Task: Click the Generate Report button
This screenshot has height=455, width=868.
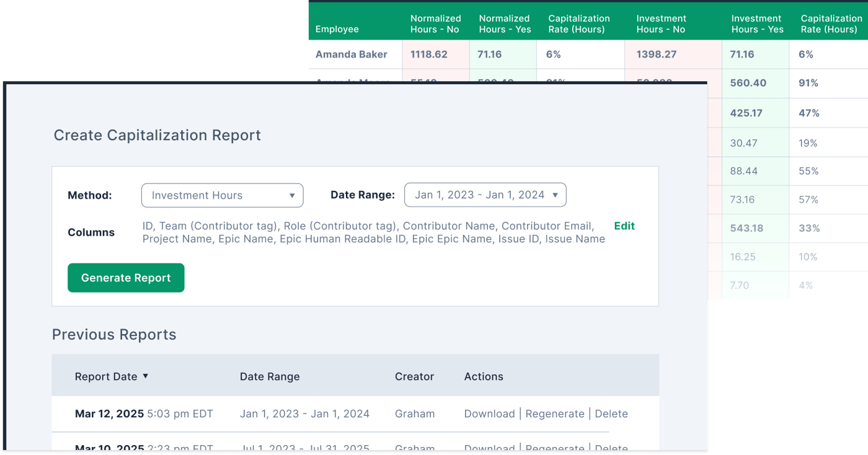Action: pos(126,278)
